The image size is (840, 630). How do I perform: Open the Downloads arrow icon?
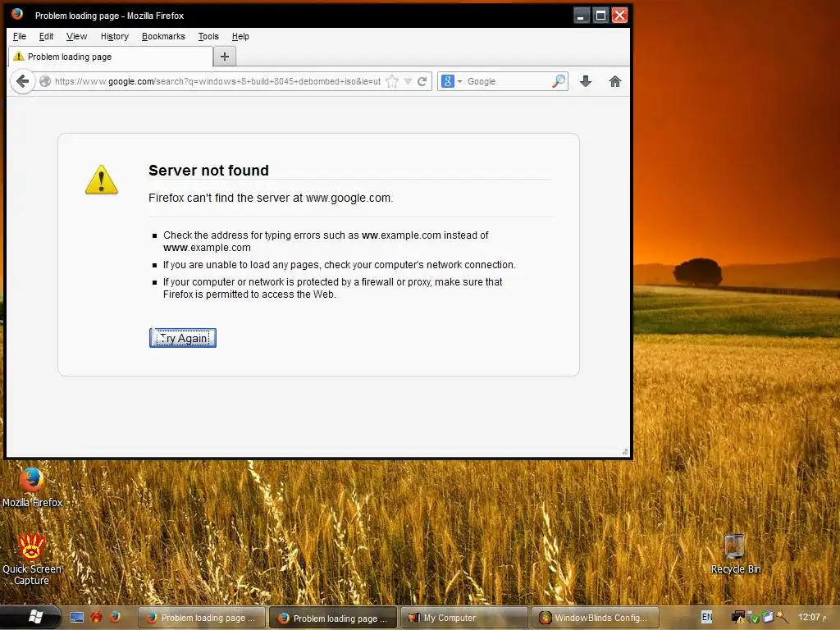coord(586,81)
